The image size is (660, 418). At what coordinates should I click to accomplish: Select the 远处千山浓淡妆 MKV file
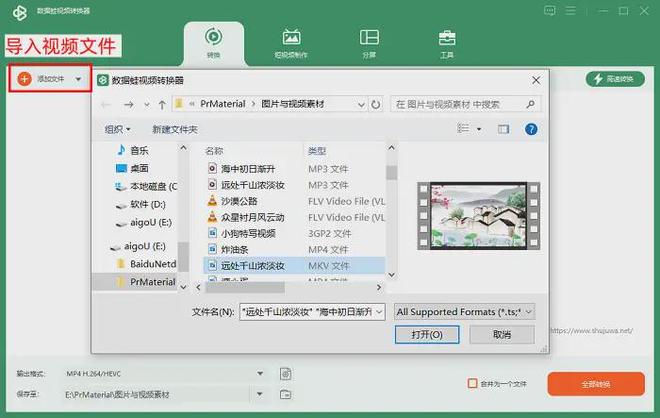click(295, 266)
